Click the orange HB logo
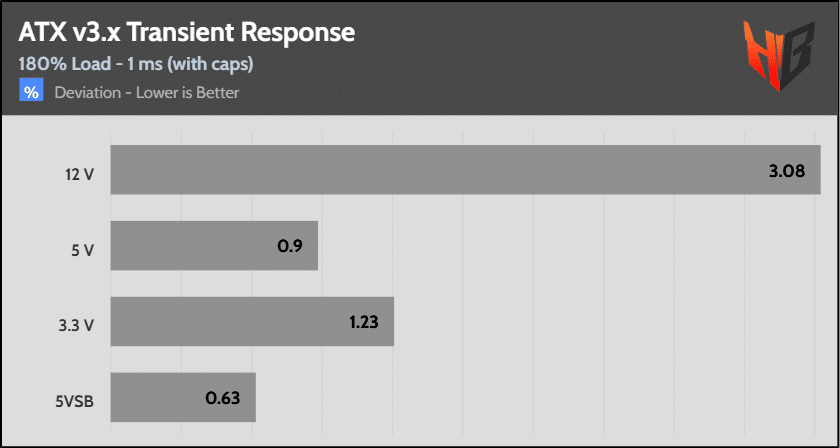 776,58
